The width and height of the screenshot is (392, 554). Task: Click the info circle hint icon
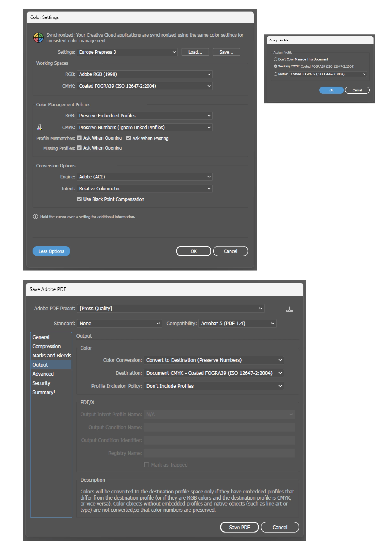(36, 217)
